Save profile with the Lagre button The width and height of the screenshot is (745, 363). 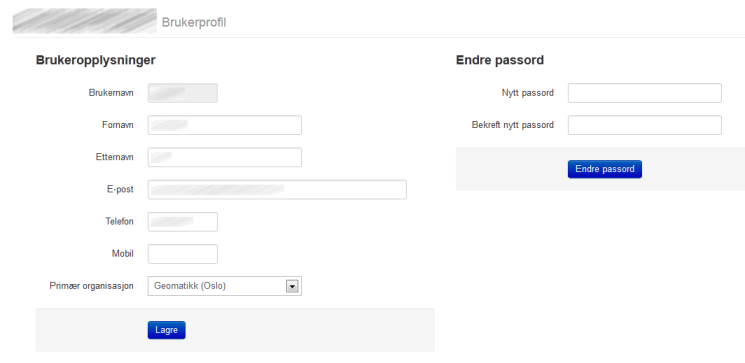(166, 330)
